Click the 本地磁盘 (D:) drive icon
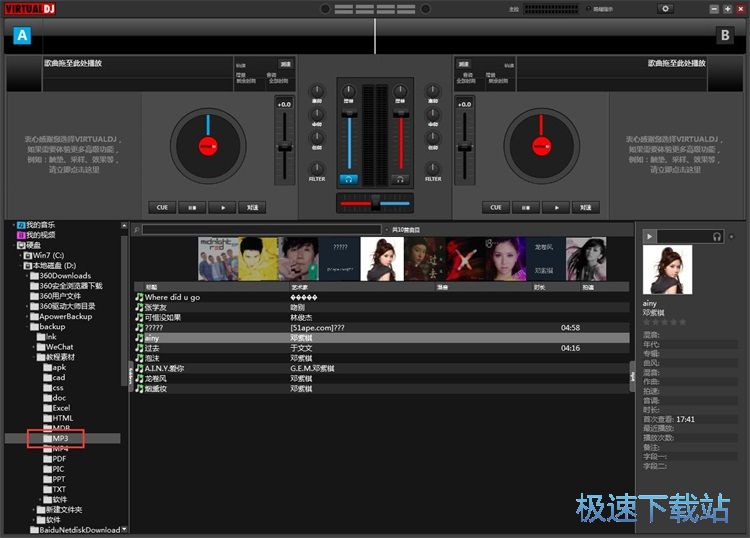 pos(28,265)
